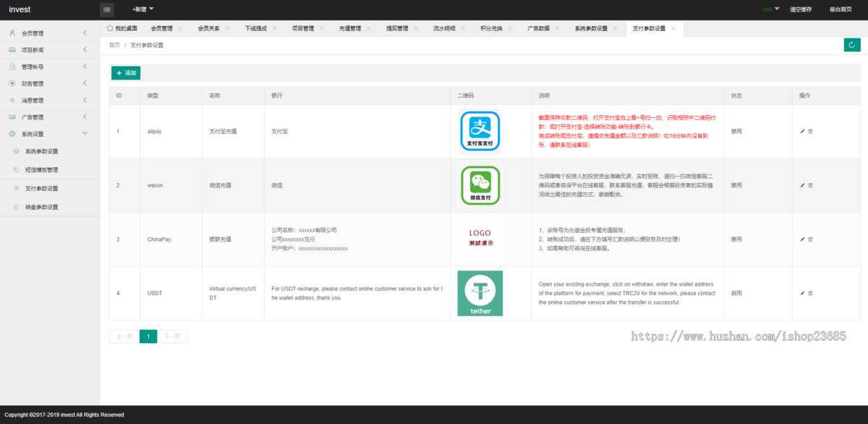868x424 pixels.
Task: Click the 下一页 next page button
Action: pos(172,336)
